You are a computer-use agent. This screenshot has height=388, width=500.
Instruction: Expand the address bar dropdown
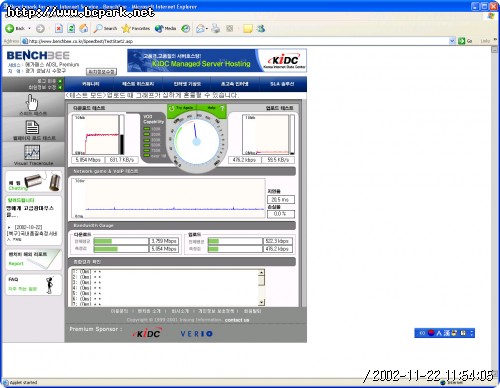(x=452, y=41)
